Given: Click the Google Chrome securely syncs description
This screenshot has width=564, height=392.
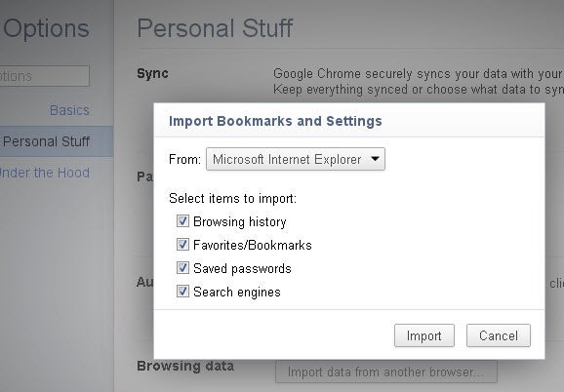Looking at the screenshot, I should tap(419, 81).
